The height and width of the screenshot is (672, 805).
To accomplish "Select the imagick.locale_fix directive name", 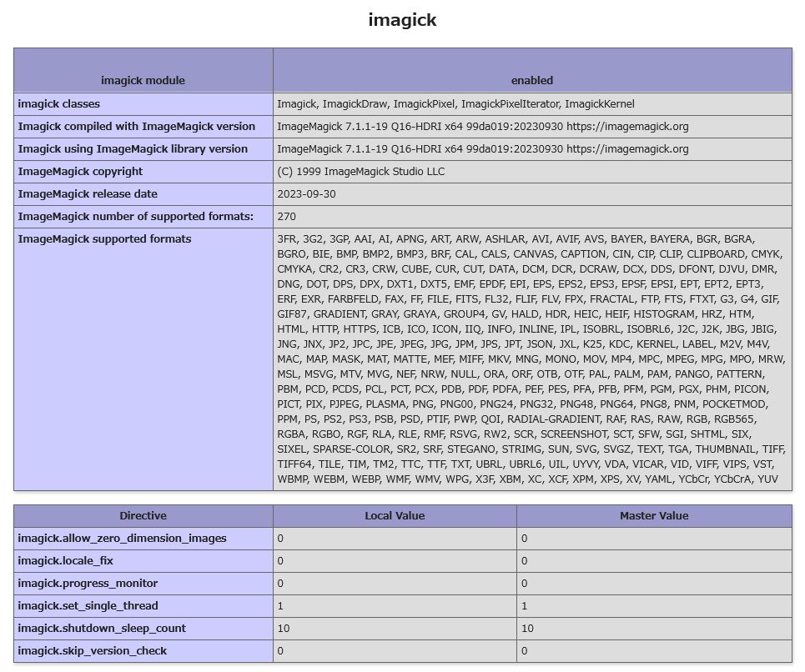I will pos(65,560).
